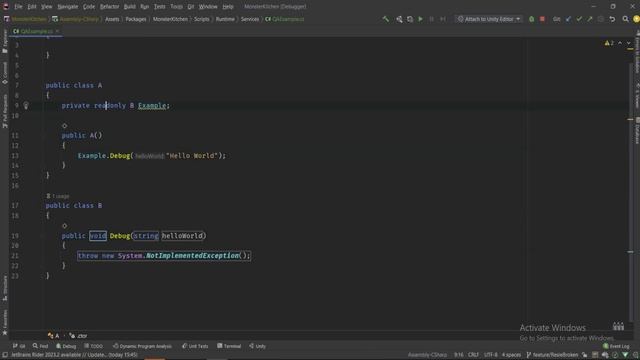Click the green Debug bug icon
This screenshot has width=640, height=360.
531,19
